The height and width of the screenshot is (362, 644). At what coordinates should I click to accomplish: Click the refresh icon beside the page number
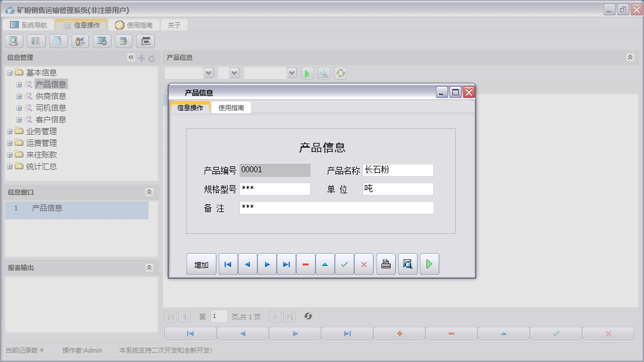pyautogui.click(x=308, y=316)
